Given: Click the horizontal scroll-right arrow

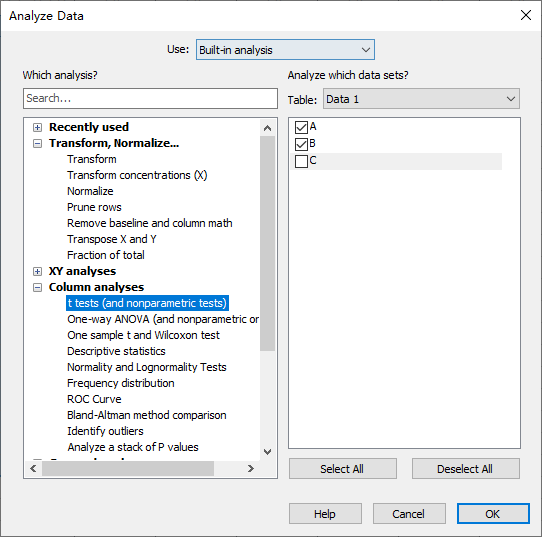Looking at the screenshot, I should click(x=251, y=469).
